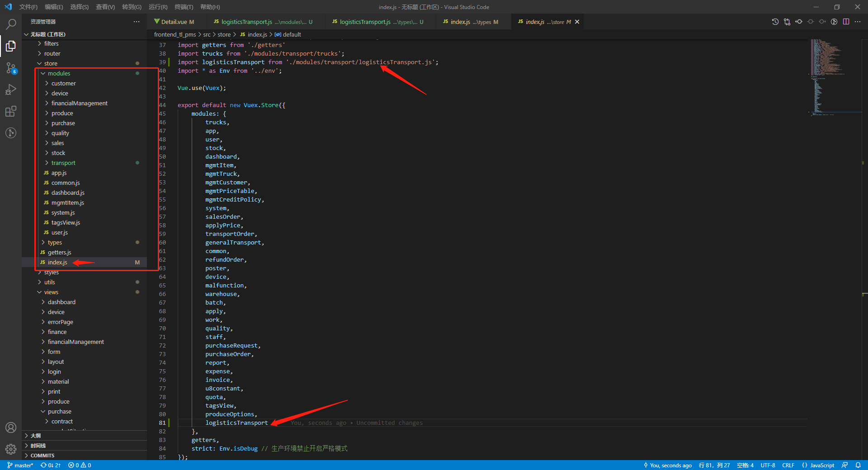The height and width of the screenshot is (470, 868).
Task: Open the notifications bell in status bar
Action: 858,465
